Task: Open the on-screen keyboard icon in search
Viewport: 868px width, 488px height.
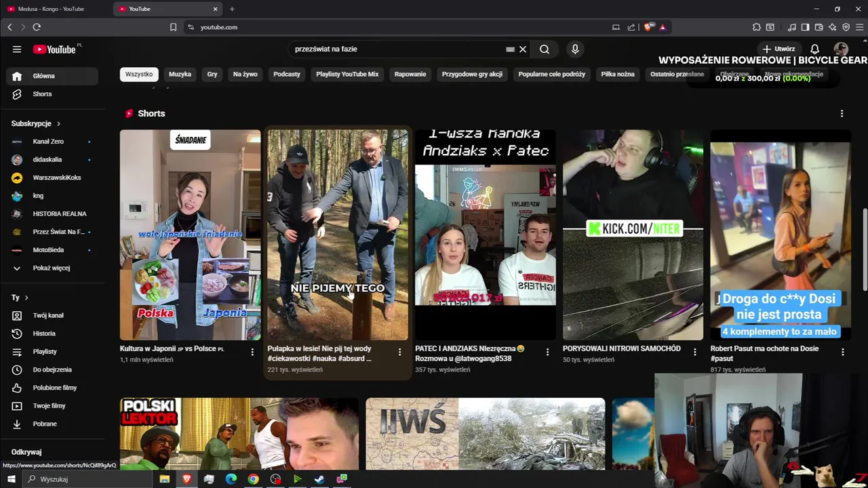Action: 510,49
